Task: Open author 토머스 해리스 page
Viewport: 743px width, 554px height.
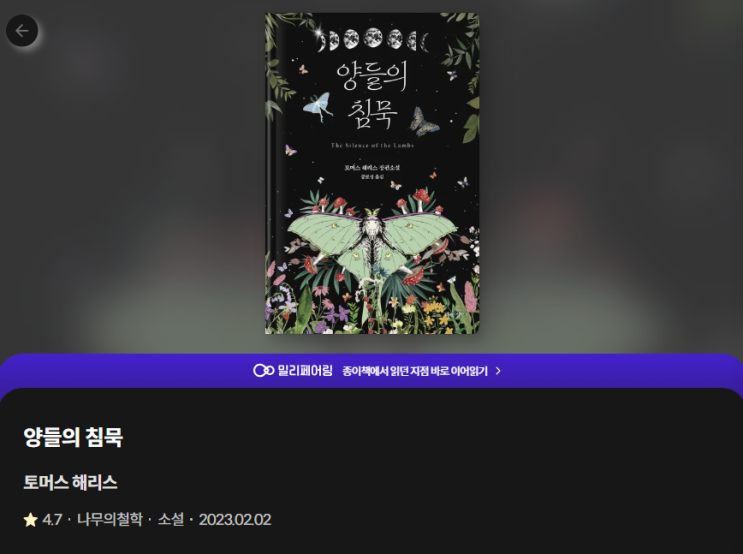Action: click(71, 482)
